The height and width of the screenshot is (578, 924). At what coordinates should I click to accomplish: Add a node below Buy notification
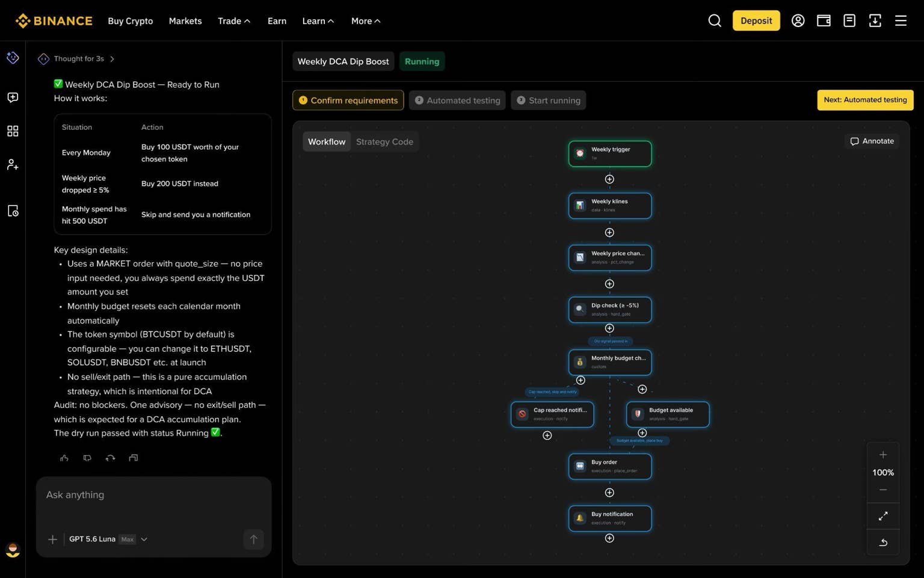609,538
